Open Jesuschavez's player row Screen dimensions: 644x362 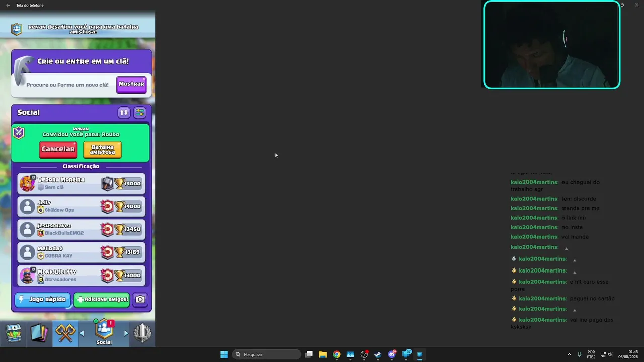(x=81, y=229)
